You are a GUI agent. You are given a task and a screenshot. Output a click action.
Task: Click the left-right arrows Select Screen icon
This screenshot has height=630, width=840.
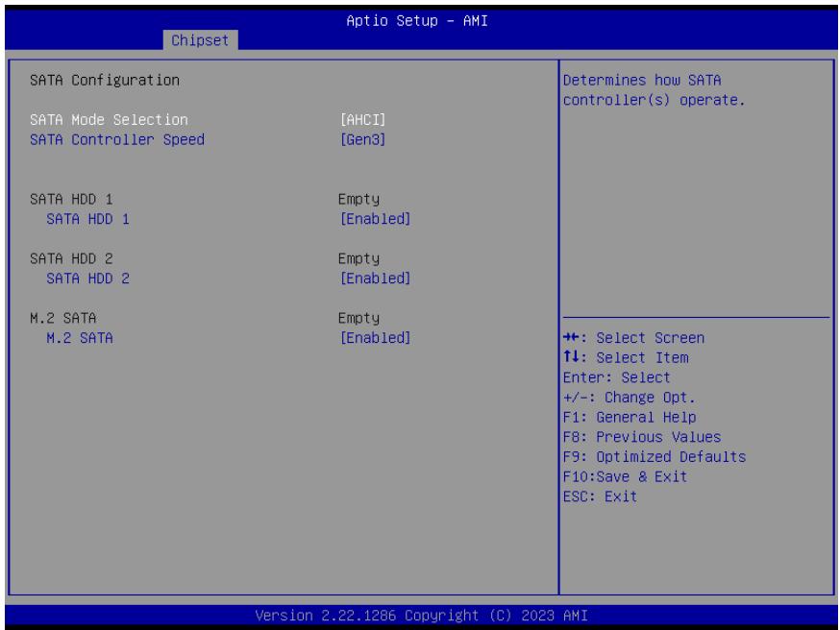(x=571, y=337)
